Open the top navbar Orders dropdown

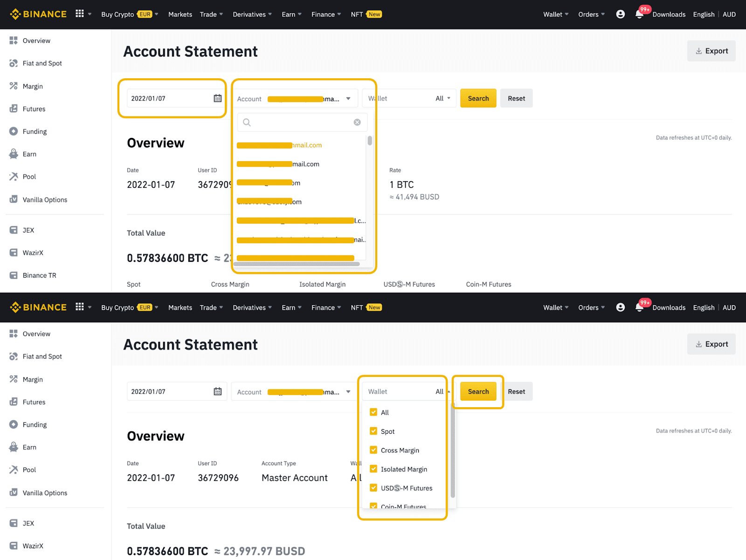pyautogui.click(x=591, y=14)
